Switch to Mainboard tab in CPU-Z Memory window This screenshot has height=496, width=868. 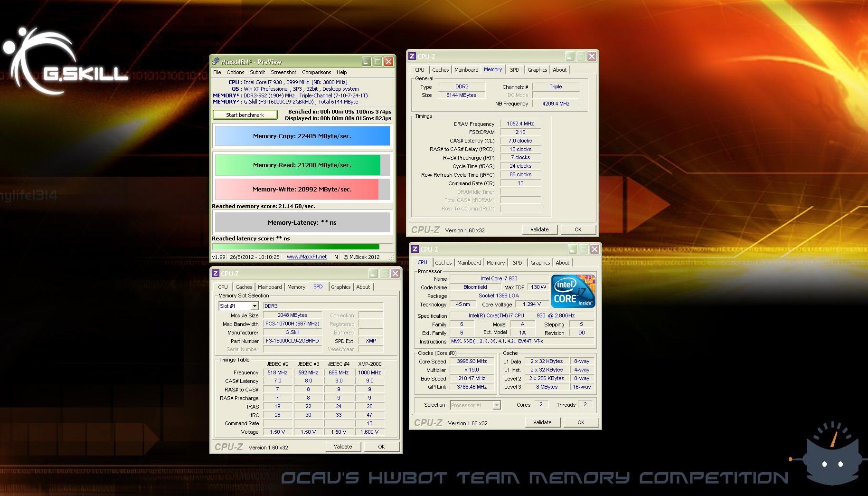tap(466, 70)
